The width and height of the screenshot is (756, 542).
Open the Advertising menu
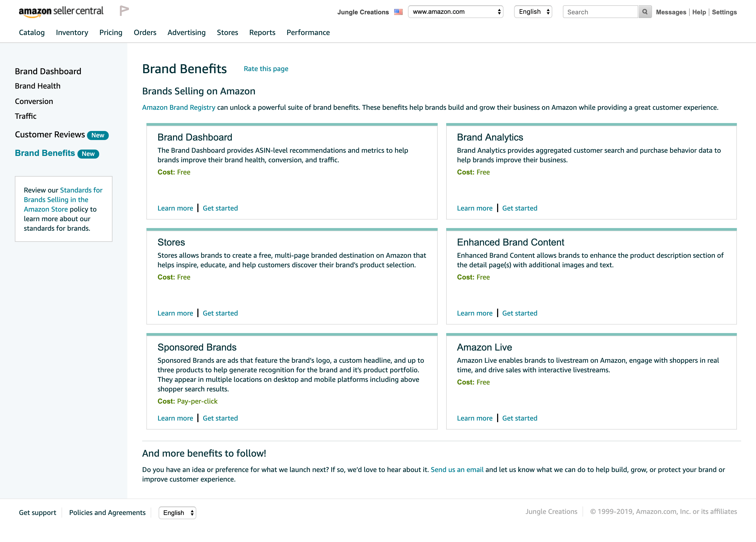coord(186,32)
